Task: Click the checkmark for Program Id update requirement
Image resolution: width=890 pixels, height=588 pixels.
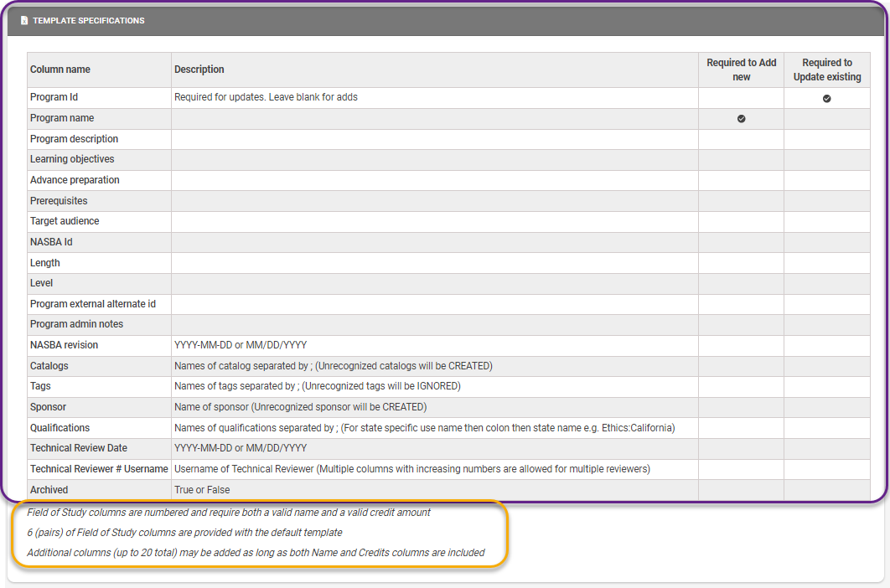Action: point(826,98)
